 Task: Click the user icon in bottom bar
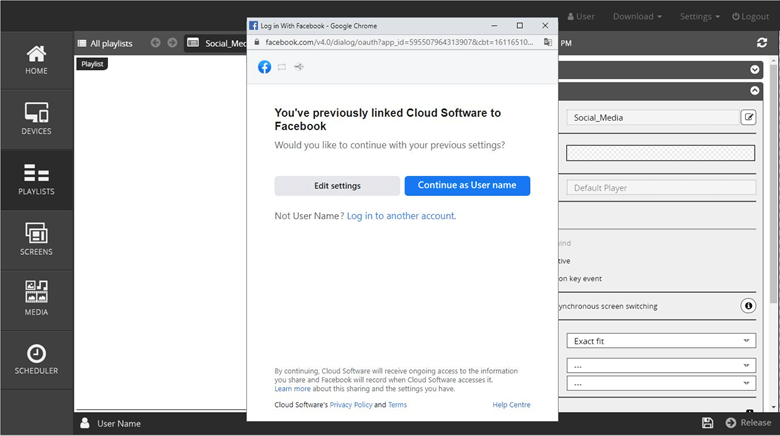click(85, 423)
